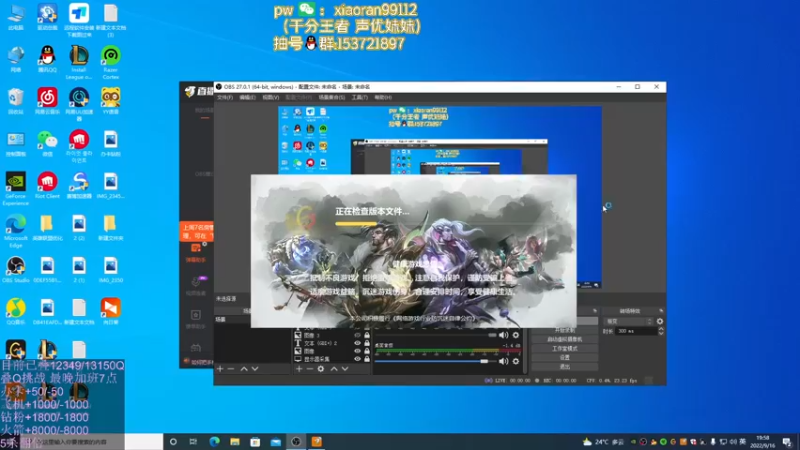Open Microsoft Edge from the taskbar

pos(214,442)
